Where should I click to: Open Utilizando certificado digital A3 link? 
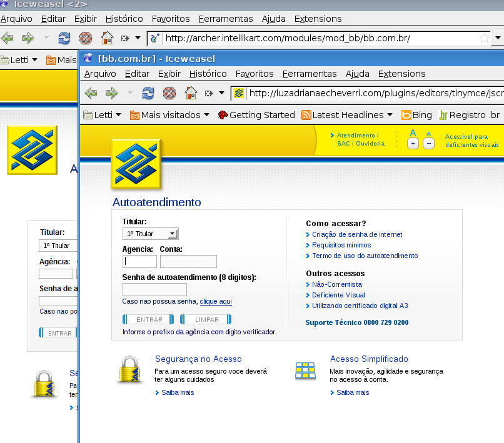pos(360,306)
